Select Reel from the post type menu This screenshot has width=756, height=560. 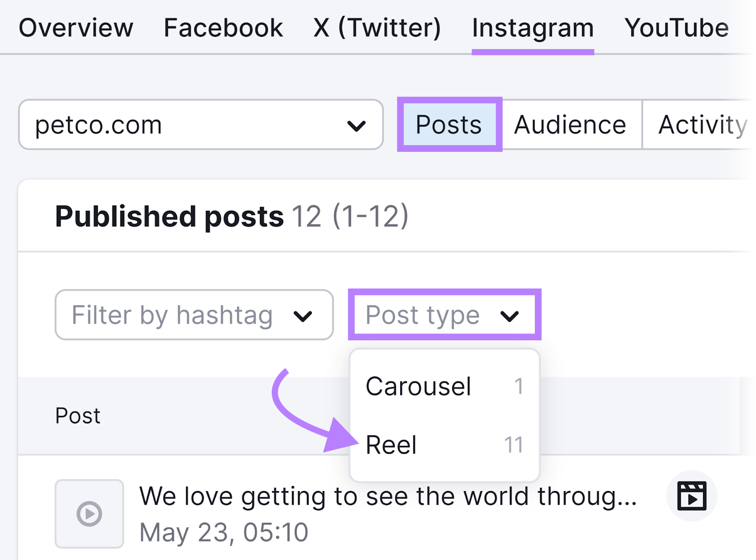[391, 444]
